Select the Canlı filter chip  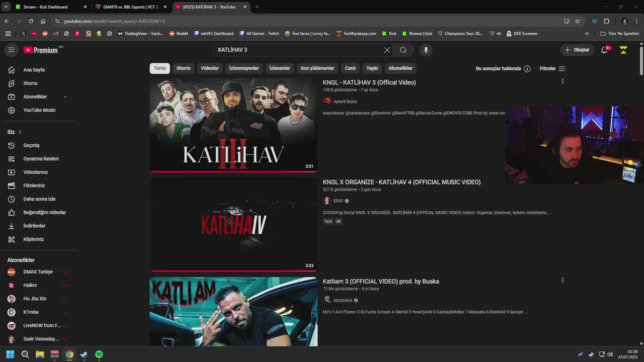[350, 68]
